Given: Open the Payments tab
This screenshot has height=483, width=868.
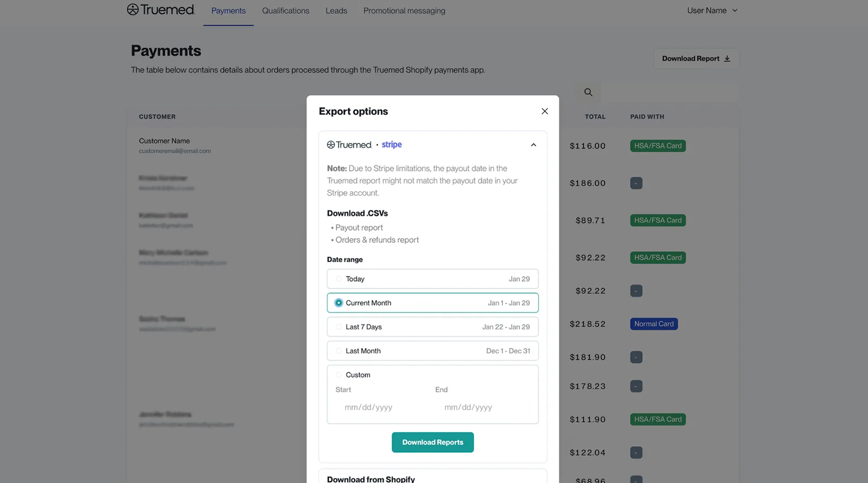Looking at the screenshot, I should [x=228, y=11].
